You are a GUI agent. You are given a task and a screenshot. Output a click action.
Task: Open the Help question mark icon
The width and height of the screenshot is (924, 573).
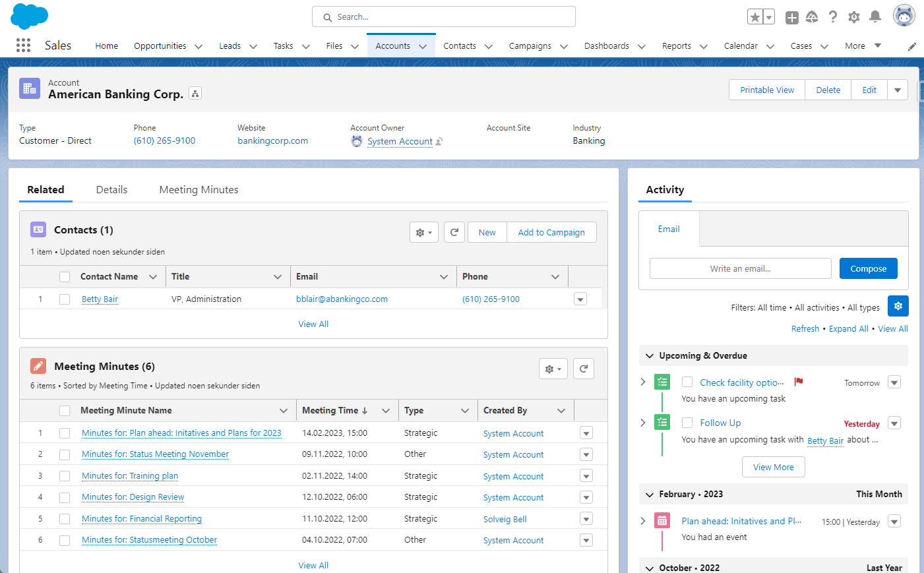[x=833, y=17]
